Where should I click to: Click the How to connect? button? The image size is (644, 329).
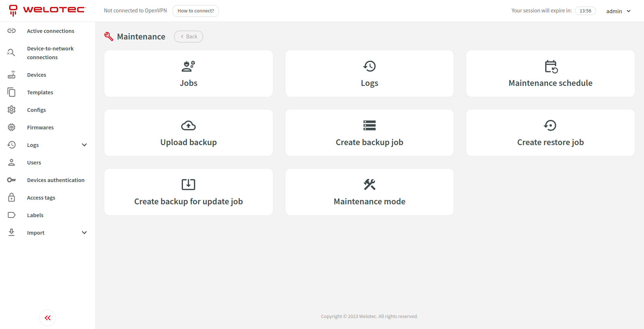[196, 11]
